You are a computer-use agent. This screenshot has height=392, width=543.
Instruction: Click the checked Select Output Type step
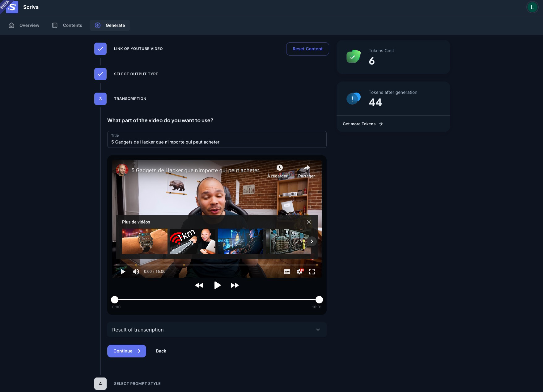100,74
